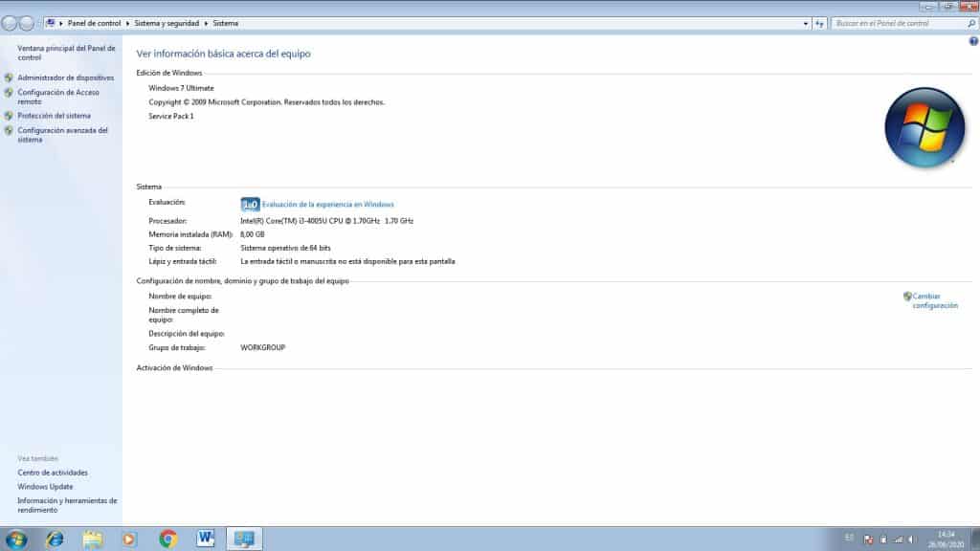Image resolution: width=980 pixels, height=551 pixels.
Task: Open Windows Media Player from taskbar
Action: coord(129,540)
